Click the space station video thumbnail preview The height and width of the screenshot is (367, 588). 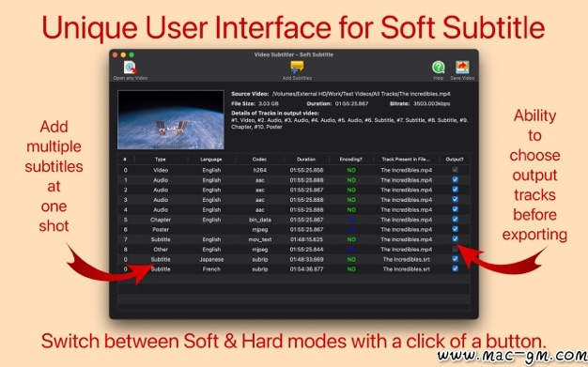171,119
